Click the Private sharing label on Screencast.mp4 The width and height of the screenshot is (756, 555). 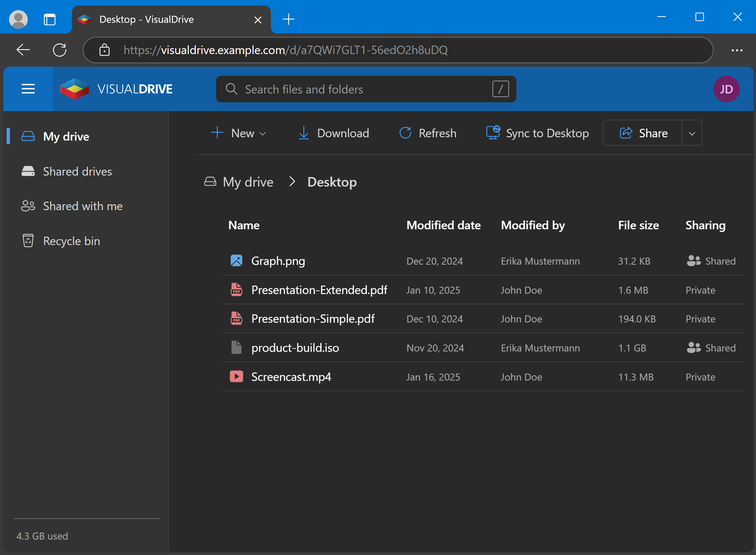click(x=700, y=377)
